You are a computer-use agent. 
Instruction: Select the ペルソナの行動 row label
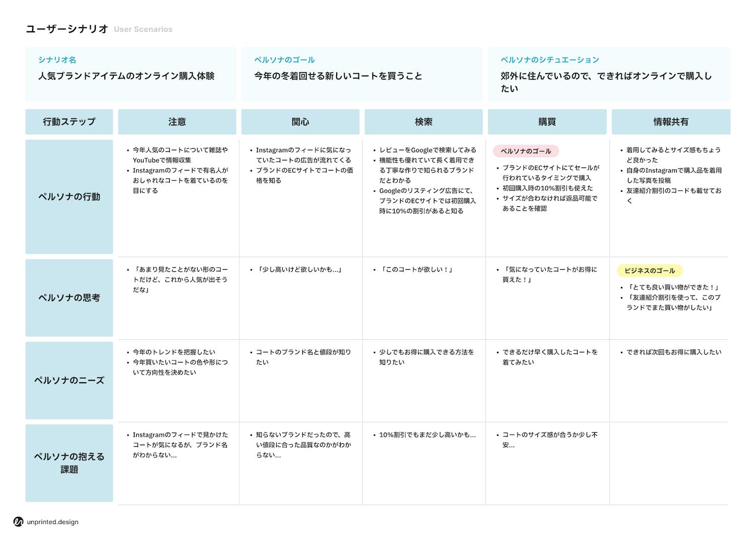coord(69,197)
